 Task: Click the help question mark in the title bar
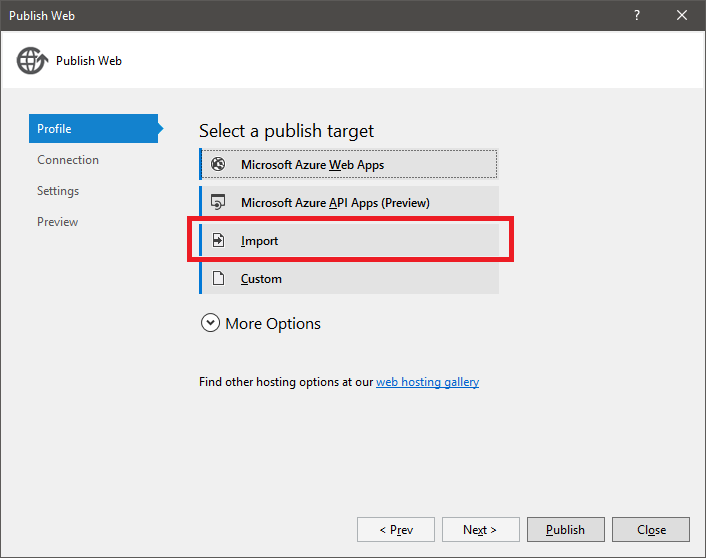click(x=637, y=15)
